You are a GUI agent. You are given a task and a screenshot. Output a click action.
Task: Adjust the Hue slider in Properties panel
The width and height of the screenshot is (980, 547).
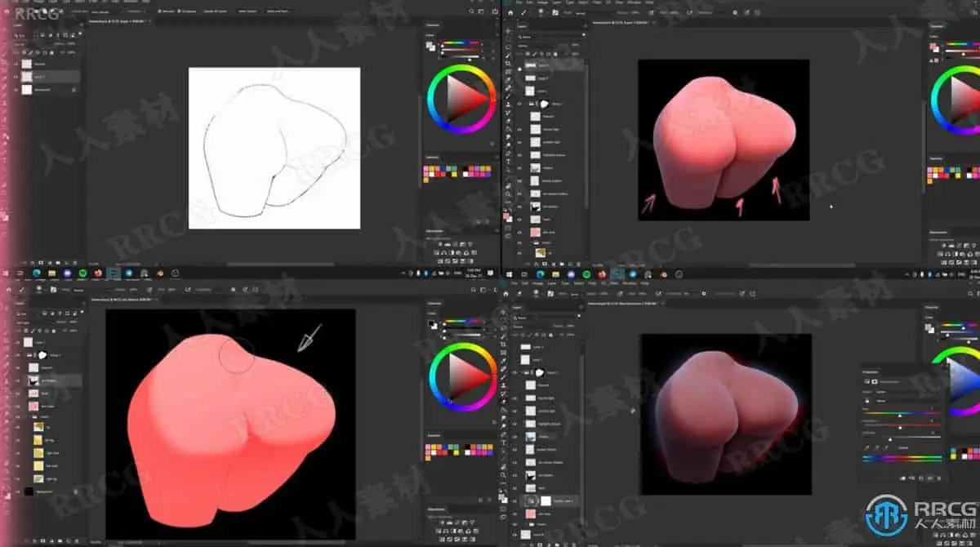coord(900,414)
